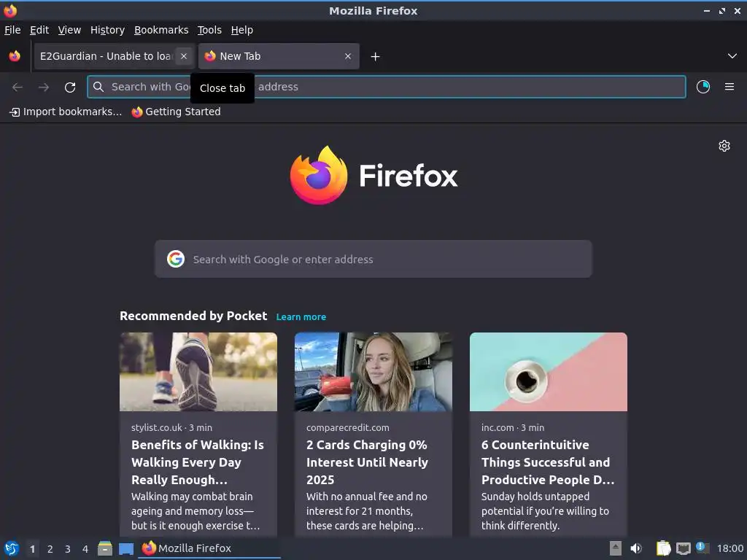747x560 pixels.
Task: Switch to workspace 3 in taskbar
Action: (68, 549)
